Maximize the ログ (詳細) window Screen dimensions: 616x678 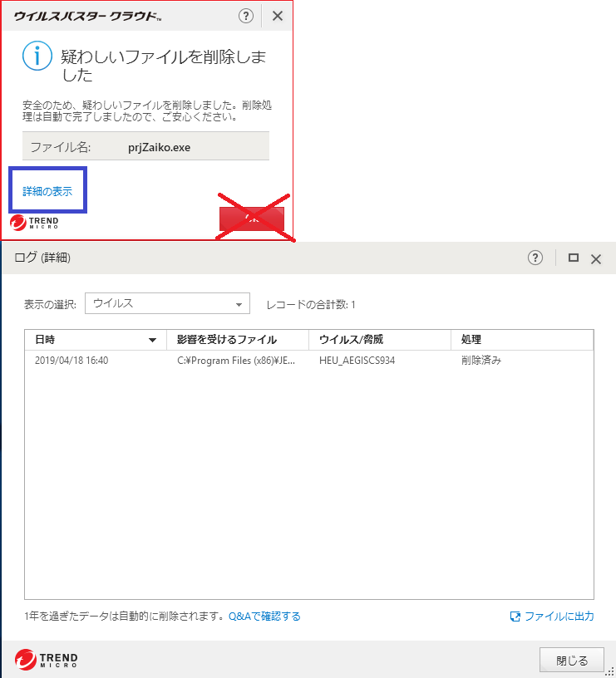tap(573, 258)
